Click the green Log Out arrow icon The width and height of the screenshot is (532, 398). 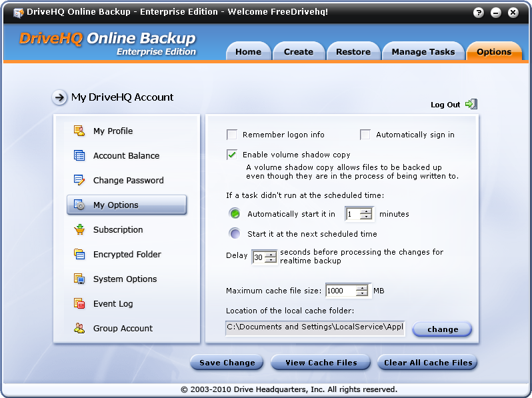pyautogui.click(x=471, y=104)
